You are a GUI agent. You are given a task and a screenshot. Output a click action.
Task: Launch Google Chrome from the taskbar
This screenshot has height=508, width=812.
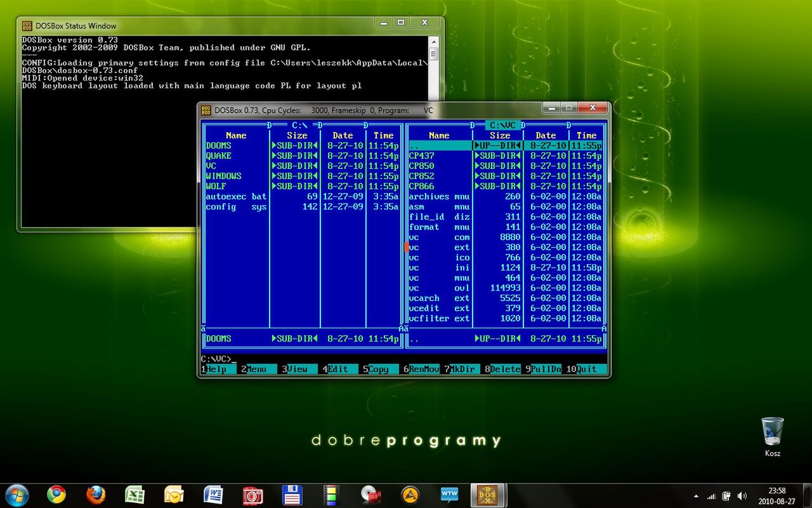click(x=56, y=495)
